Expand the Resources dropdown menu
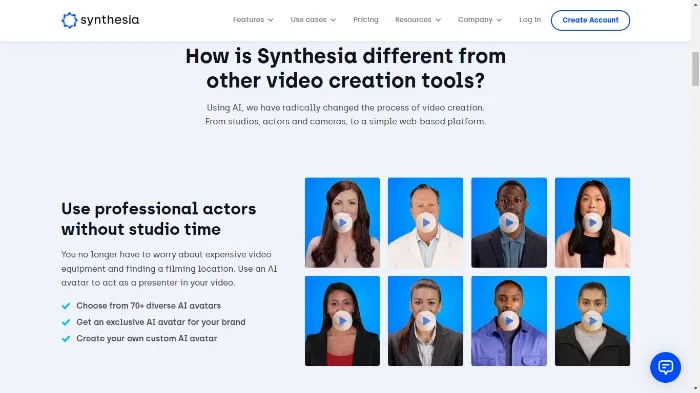This screenshot has width=700, height=393. (418, 20)
